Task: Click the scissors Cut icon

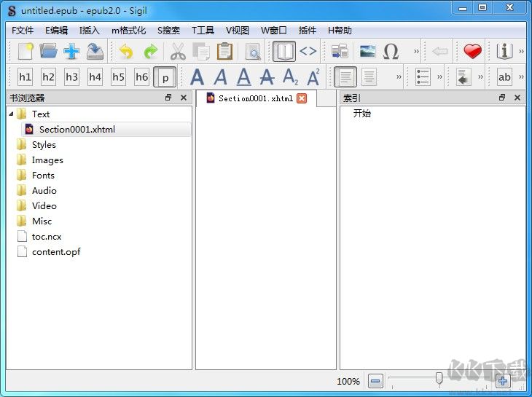Action: click(178, 51)
